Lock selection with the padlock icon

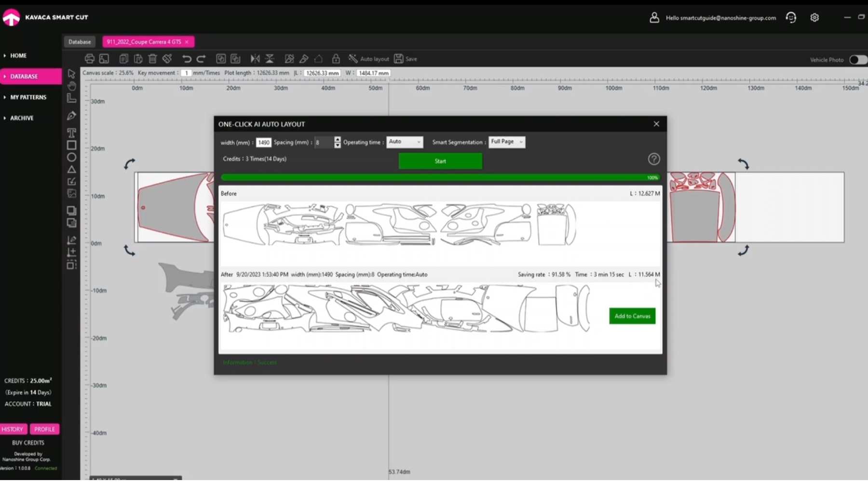(x=336, y=59)
